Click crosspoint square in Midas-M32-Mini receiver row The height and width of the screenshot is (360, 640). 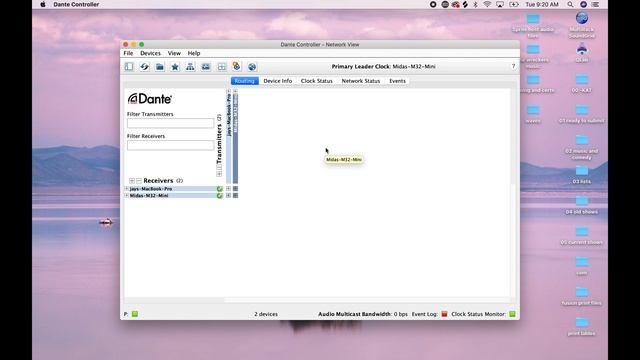click(235, 195)
